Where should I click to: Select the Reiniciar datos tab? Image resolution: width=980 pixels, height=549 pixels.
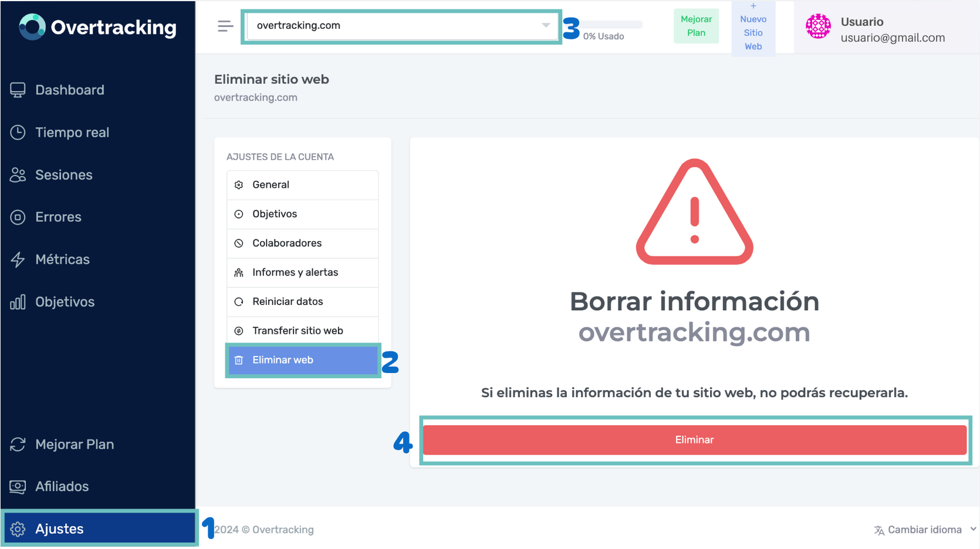(303, 301)
